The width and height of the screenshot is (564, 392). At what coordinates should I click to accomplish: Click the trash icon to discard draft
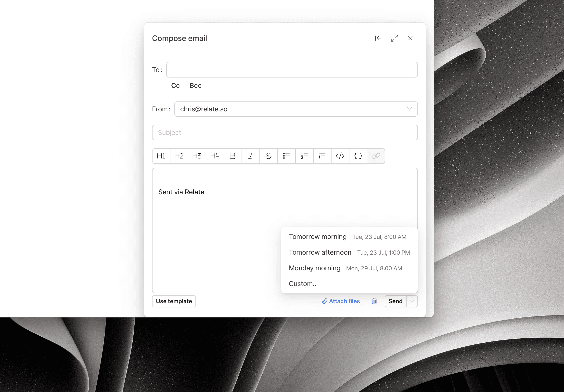tap(374, 301)
